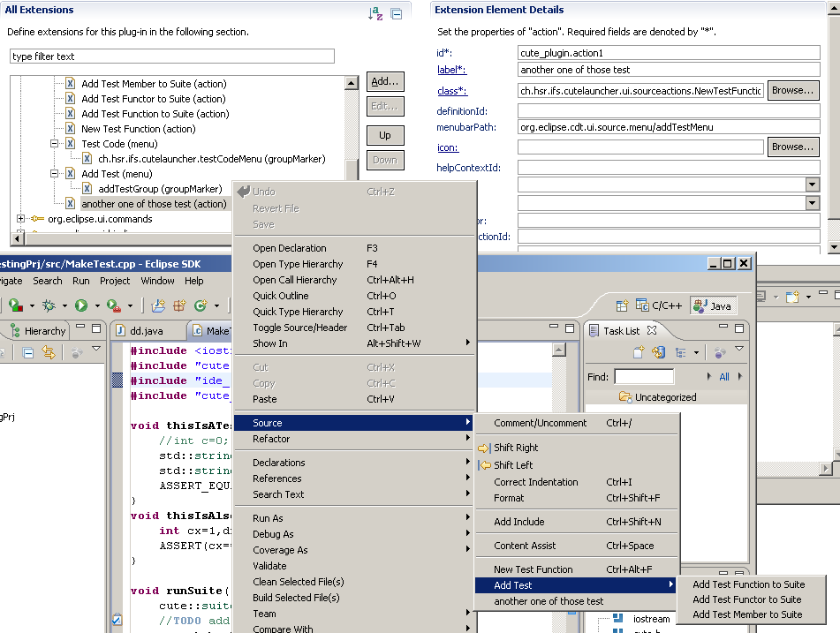This screenshot has width=840, height=633.
Task: Open the Task List presentation dropdown arrow
Action: pyautogui.click(x=696, y=352)
